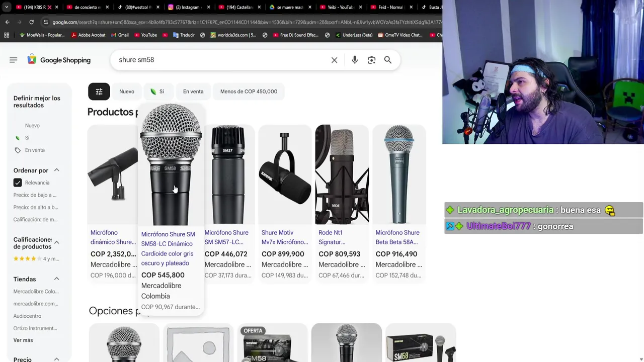
Task: Open the Adobe Acrobat bookmark
Action: click(88, 35)
